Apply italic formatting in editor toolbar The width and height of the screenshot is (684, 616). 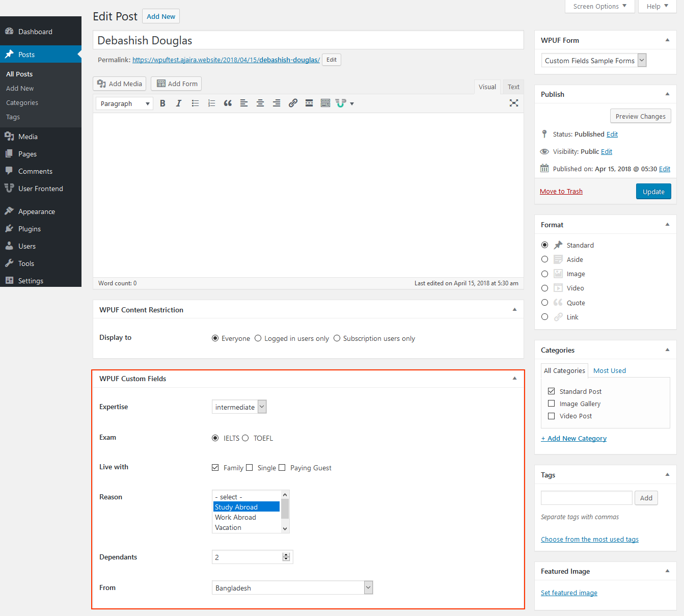point(179,103)
